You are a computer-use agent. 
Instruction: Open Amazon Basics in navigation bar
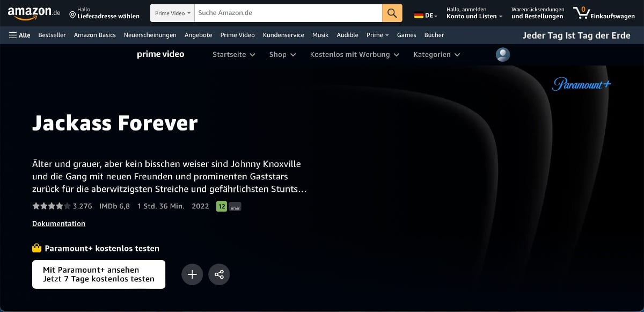[x=95, y=35]
